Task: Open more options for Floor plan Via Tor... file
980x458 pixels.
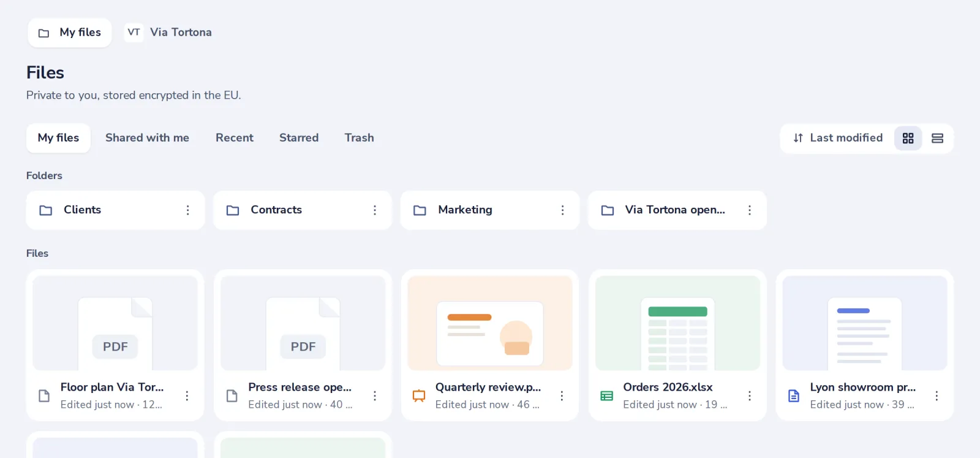Action: click(187, 396)
